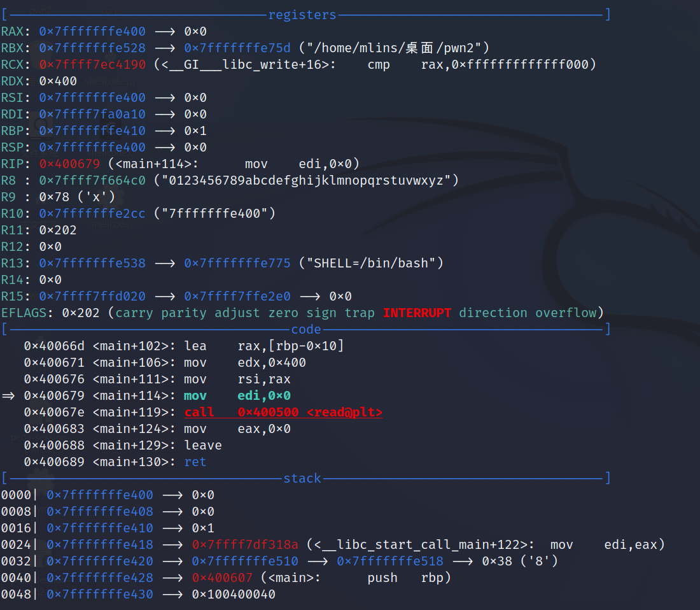Click the ret instruction at main+130
Image resolution: width=700 pixels, height=610 pixels.
195,462
